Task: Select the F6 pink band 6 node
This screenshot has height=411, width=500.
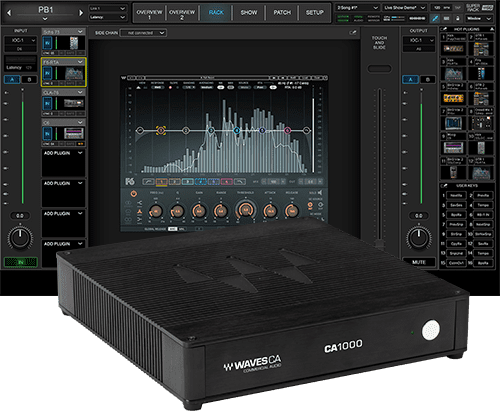Action: (x=287, y=130)
